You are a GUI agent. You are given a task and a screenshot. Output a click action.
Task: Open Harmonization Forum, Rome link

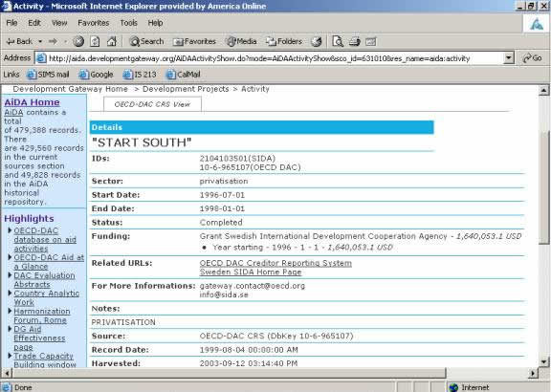coord(41,316)
